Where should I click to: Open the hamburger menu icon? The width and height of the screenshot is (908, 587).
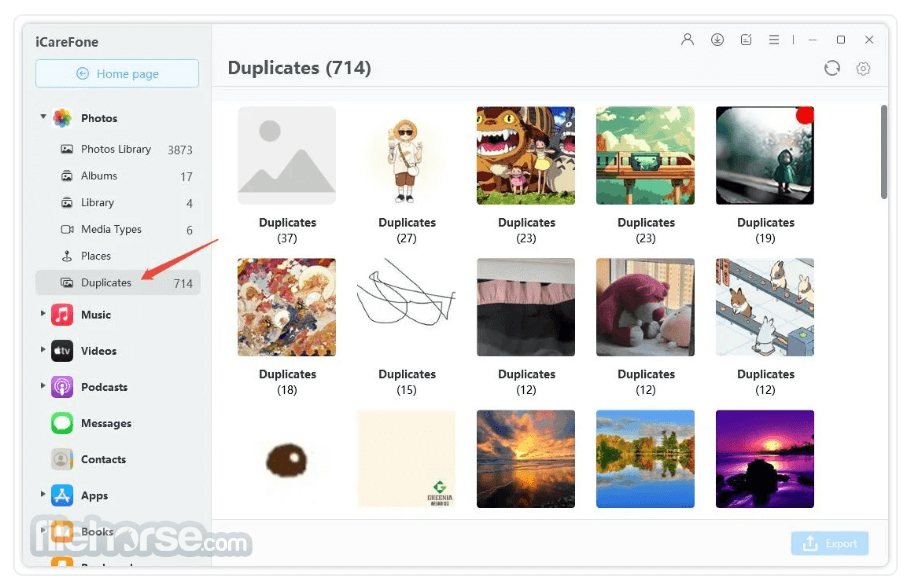pyautogui.click(x=774, y=39)
